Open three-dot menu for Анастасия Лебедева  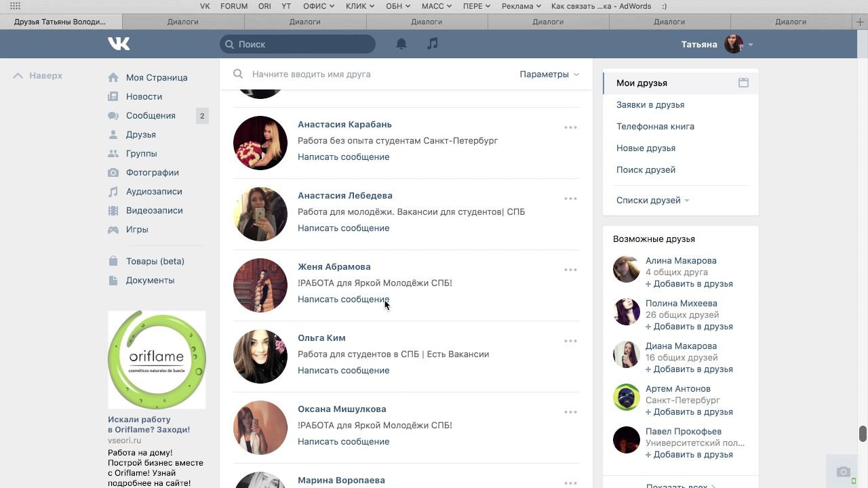570,199
